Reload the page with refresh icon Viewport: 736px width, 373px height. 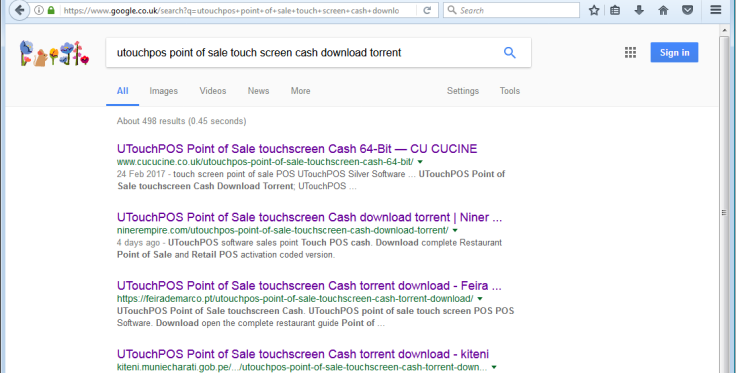coord(427,10)
